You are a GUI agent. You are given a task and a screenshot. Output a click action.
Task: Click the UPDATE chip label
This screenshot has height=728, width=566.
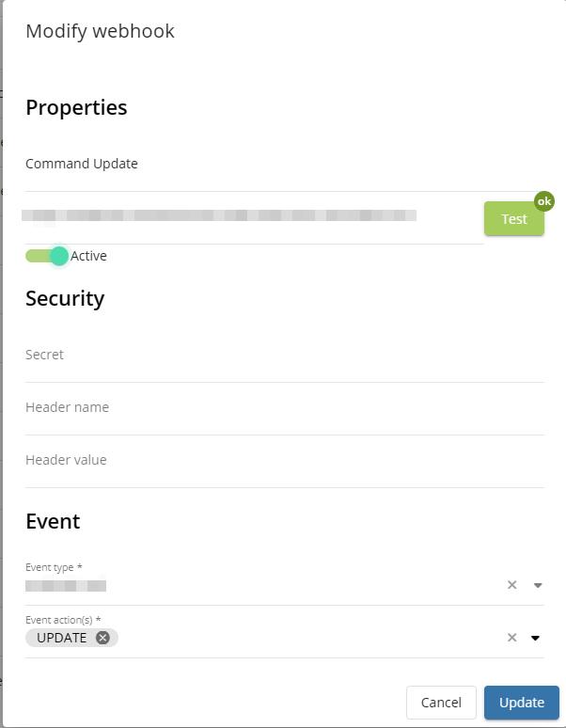(62, 638)
